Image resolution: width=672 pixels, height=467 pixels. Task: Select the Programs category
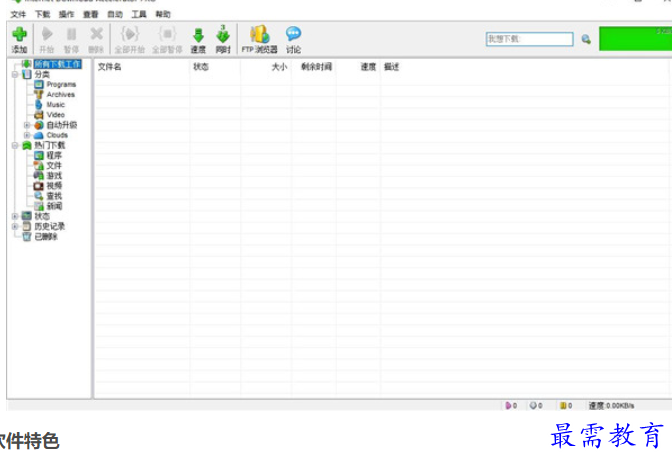[x=55, y=84]
